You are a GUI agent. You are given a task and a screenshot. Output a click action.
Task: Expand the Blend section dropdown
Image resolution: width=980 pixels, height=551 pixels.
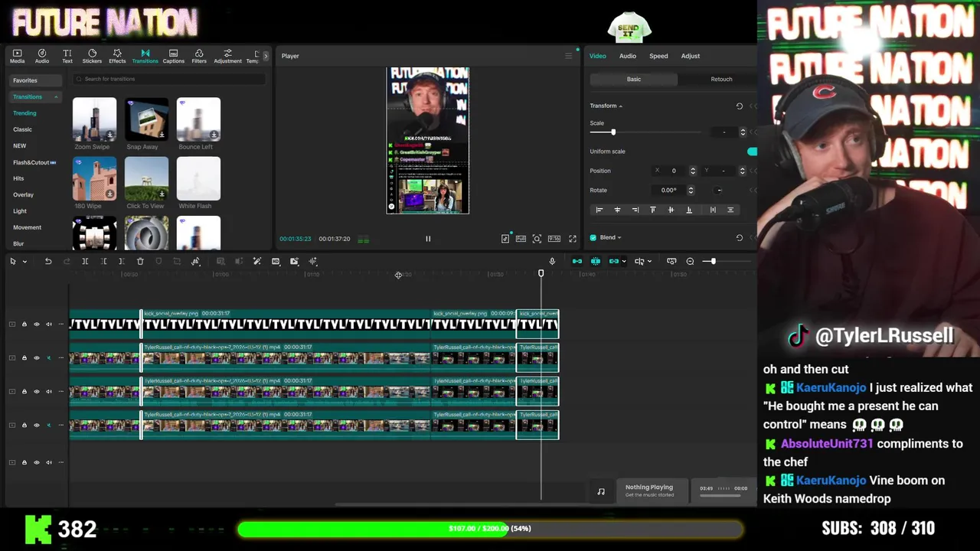[619, 238]
